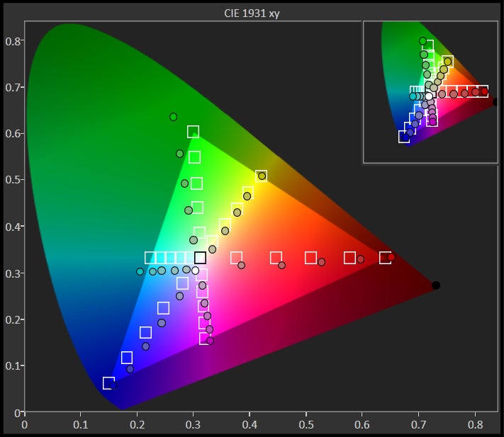
Task: Click blue measured circle near y 0.14
Action: pos(145,346)
